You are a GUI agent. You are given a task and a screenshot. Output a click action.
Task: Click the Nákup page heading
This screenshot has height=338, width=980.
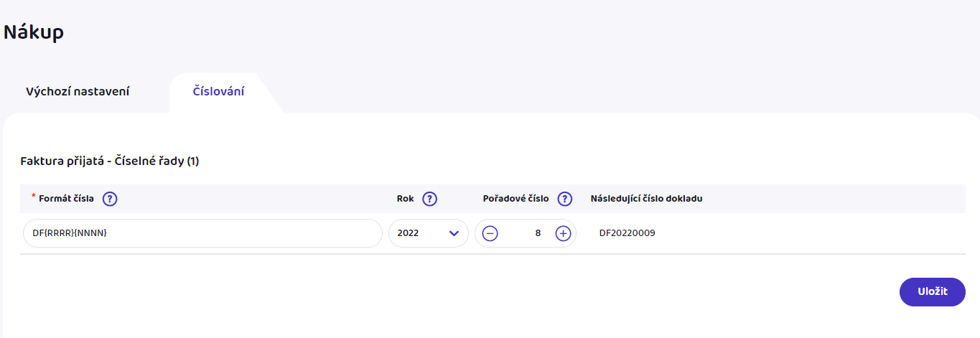34,32
